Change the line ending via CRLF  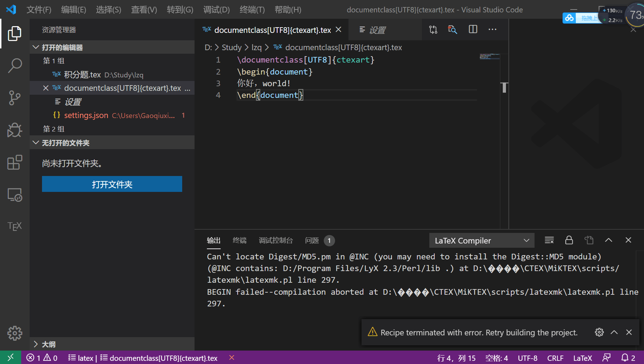coord(555,358)
